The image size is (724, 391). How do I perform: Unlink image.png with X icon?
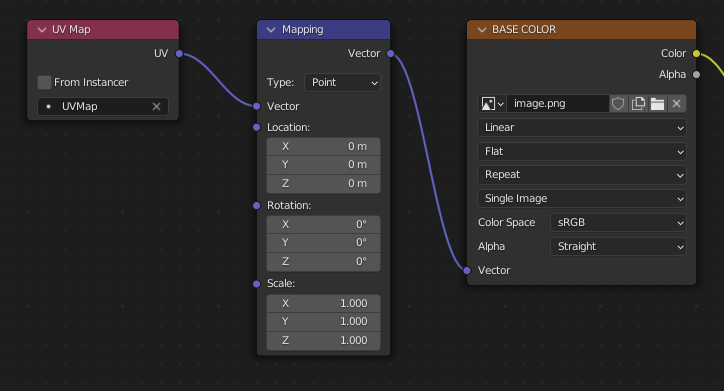676,104
